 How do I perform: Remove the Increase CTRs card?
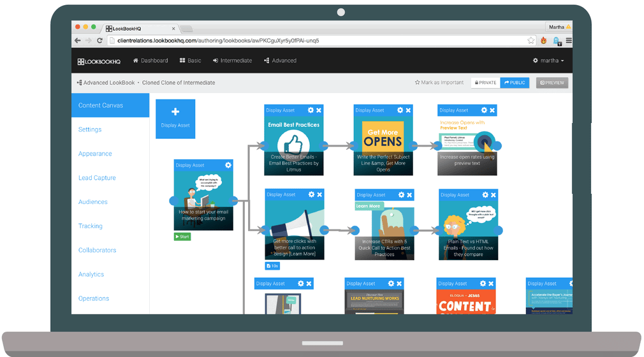coord(409,195)
